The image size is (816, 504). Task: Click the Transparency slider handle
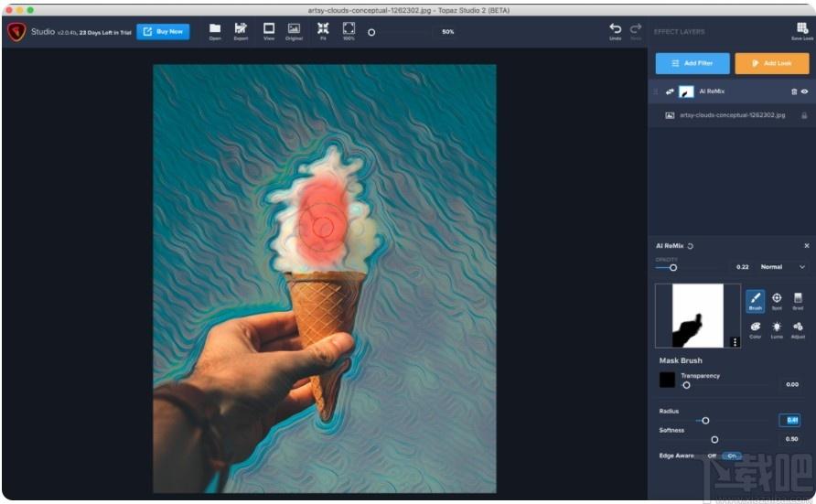[686, 385]
